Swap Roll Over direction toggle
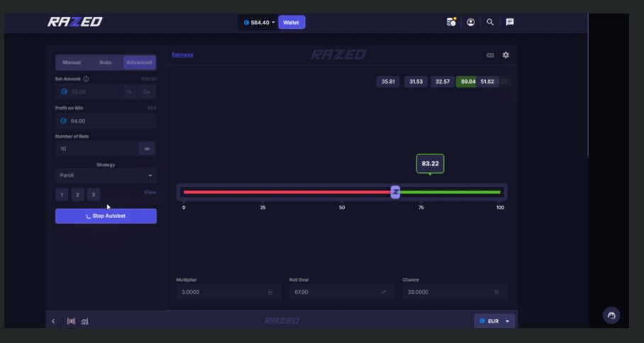Screen dimensions: 644x343 (x=383, y=292)
